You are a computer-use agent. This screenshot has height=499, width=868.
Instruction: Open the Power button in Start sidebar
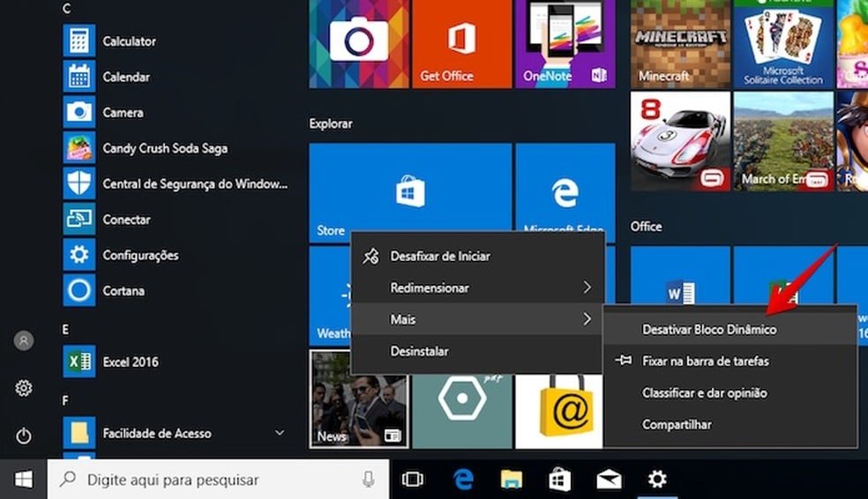coord(24,436)
